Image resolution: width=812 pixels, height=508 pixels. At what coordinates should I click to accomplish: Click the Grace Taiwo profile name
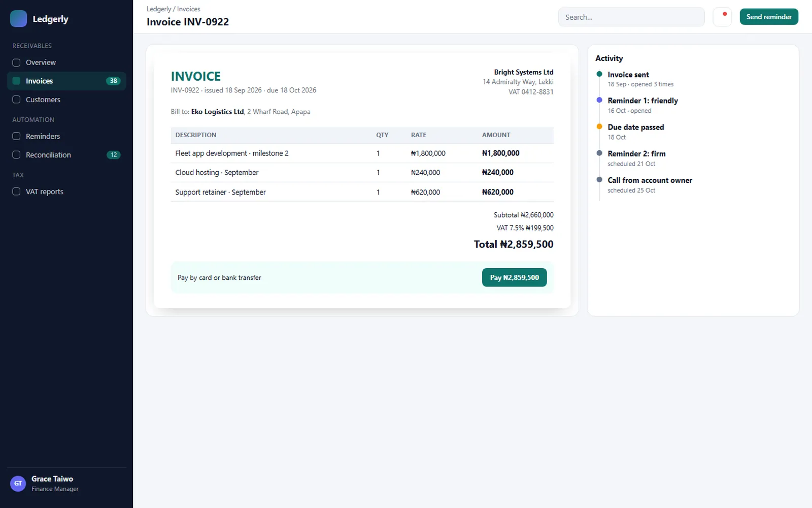click(x=52, y=479)
